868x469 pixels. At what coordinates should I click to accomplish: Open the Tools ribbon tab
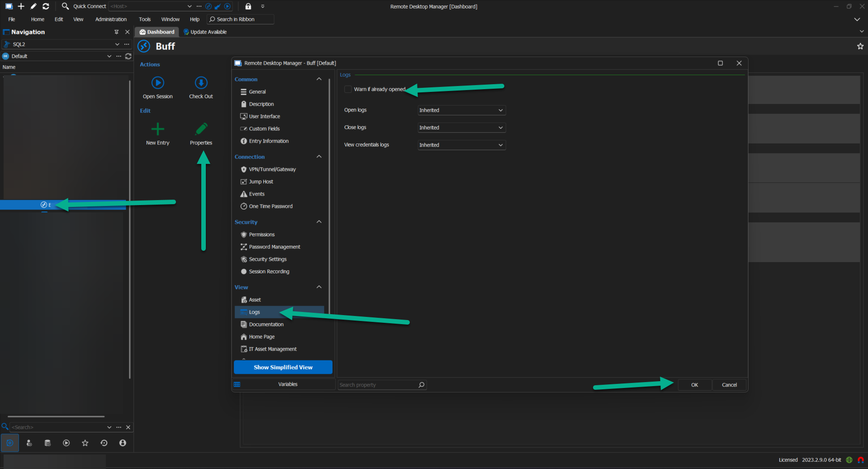(145, 19)
